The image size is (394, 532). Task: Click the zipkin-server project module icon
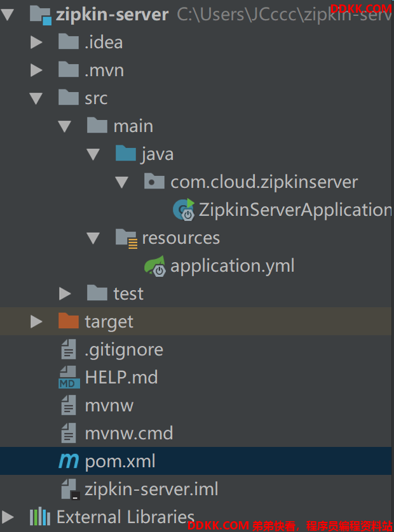[x=41, y=15]
